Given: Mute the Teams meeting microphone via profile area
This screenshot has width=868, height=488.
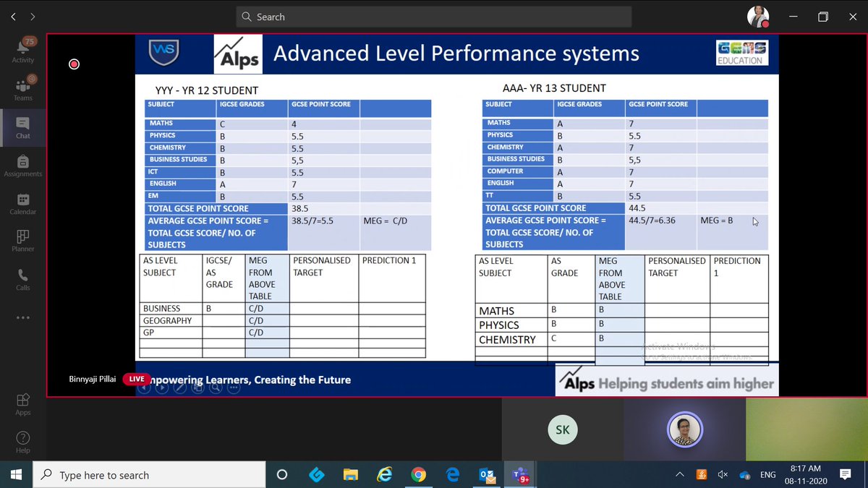Looking at the screenshot, I should pos(757,16).
